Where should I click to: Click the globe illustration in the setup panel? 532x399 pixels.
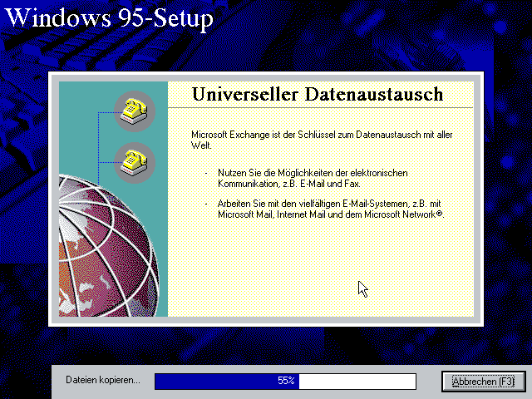(109, 246)
